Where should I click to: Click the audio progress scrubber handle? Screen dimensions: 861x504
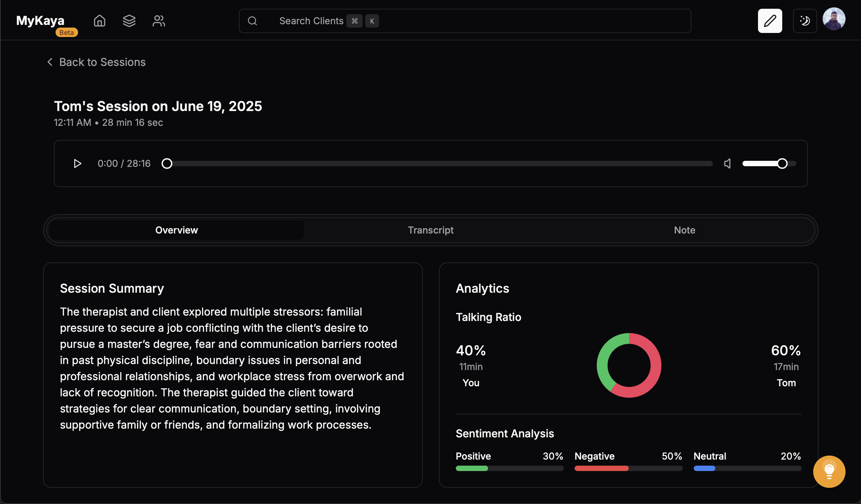pyautogui.click(x=167, y=164)
